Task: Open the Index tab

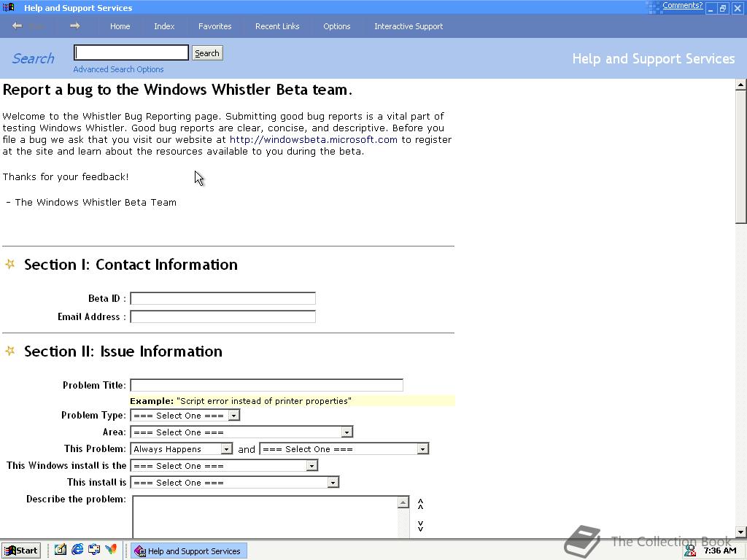Action: click(164, 26)
